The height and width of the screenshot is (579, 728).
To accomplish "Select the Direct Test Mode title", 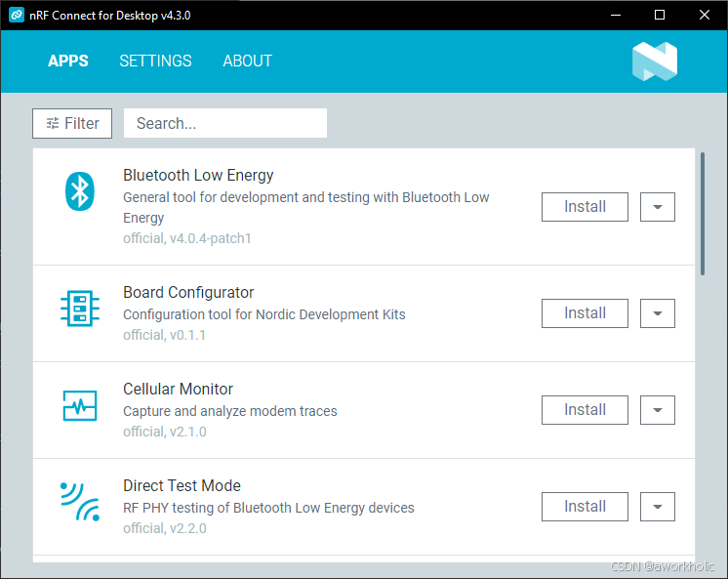I will [x=182, y=485].
